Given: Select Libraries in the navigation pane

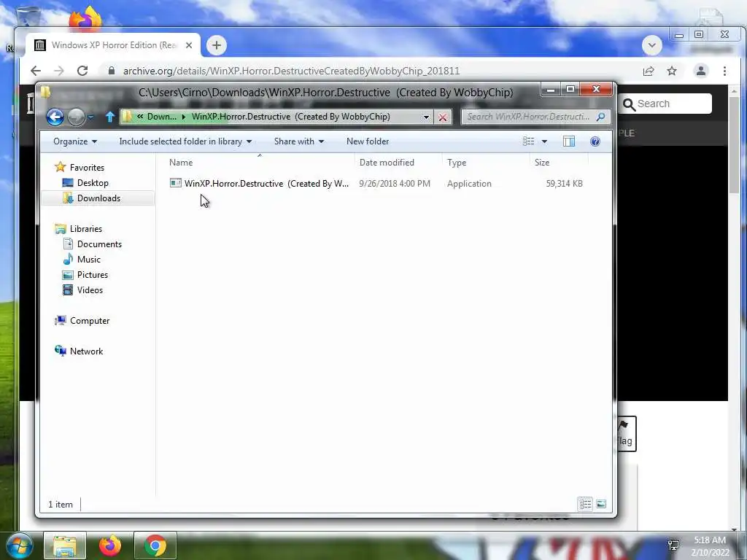Looking at the screenshot, I should (86, 228).
